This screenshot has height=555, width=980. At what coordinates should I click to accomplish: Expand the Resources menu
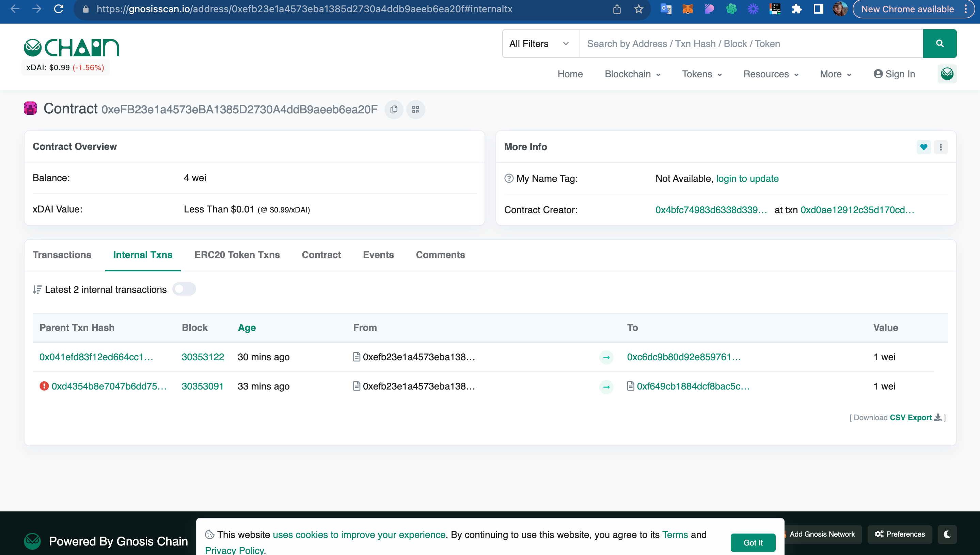[x=771, y=74]
